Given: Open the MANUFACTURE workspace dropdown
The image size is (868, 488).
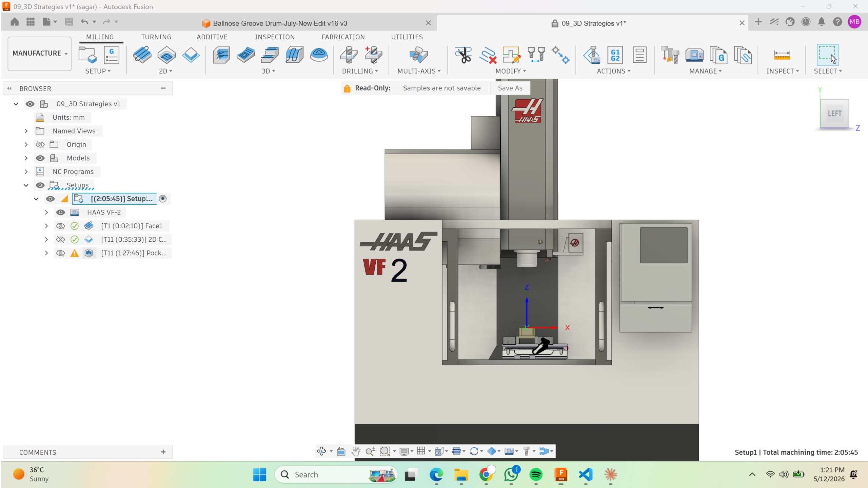Looking at the screenshot, I should (x=40, y=54).
